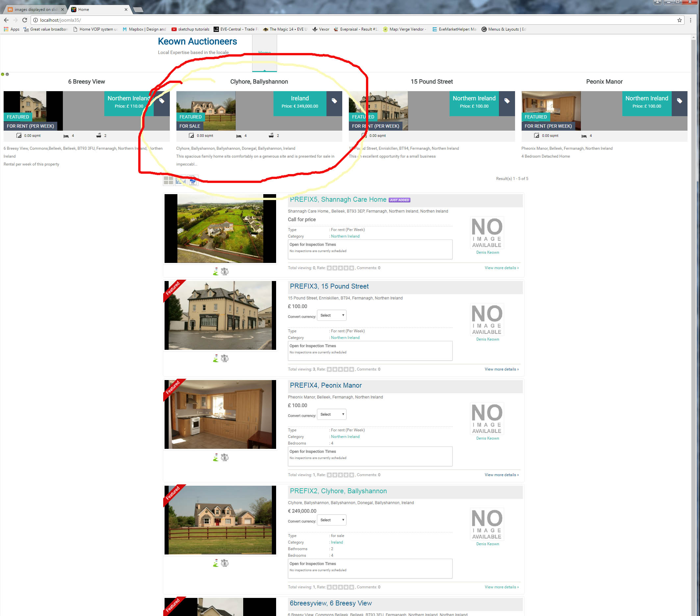Rate Shannagh Care Home with the first star
This screenshot has width=700, height=616.
(x=329, y=268)
